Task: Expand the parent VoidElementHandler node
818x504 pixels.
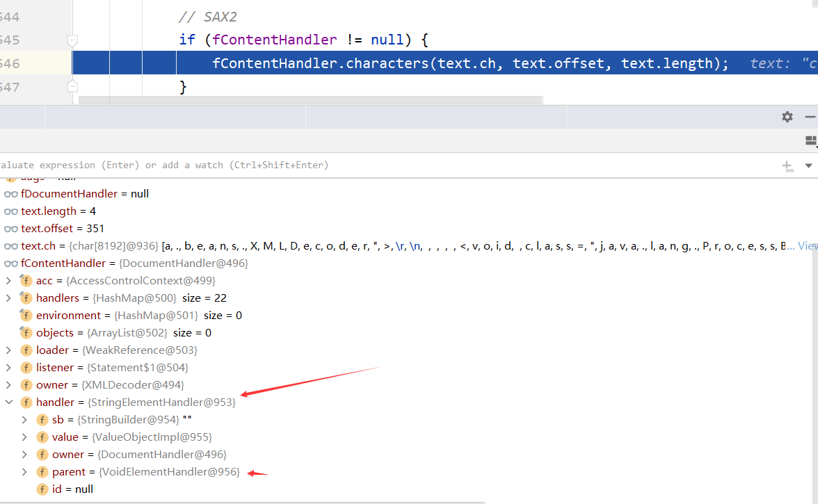Action: pos(24,472)
